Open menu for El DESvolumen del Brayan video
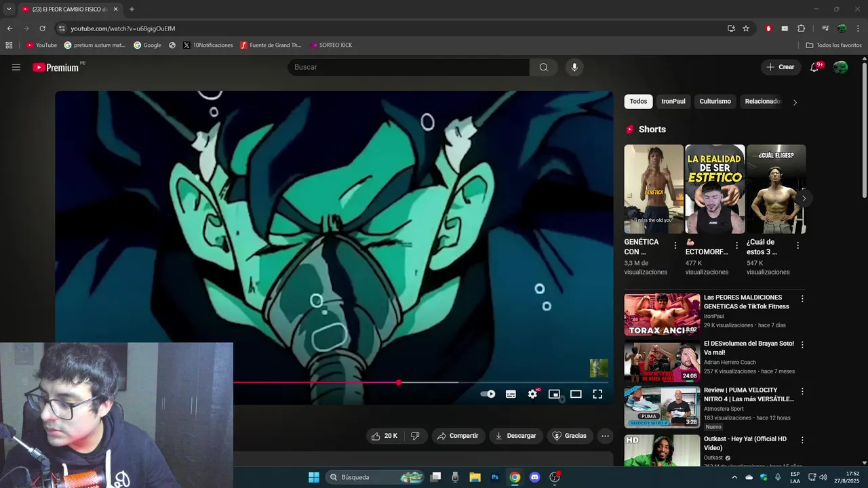 point(802,345)
